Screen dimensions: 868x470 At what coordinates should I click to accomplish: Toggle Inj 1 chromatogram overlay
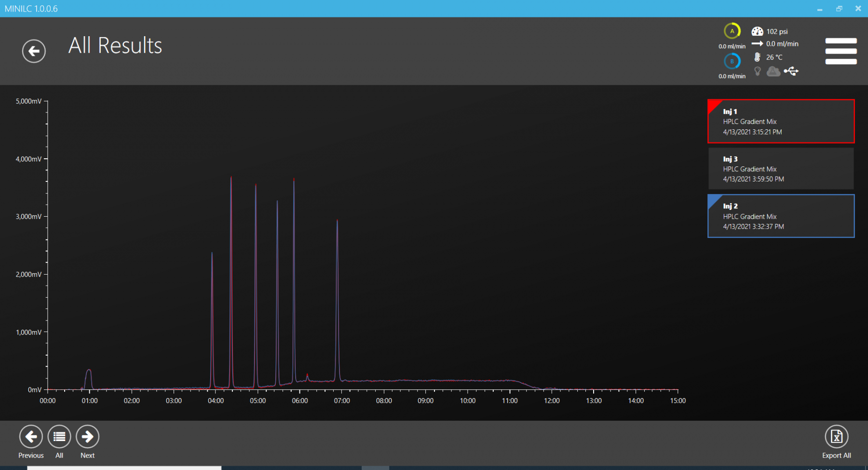click(x=781, y=122)
